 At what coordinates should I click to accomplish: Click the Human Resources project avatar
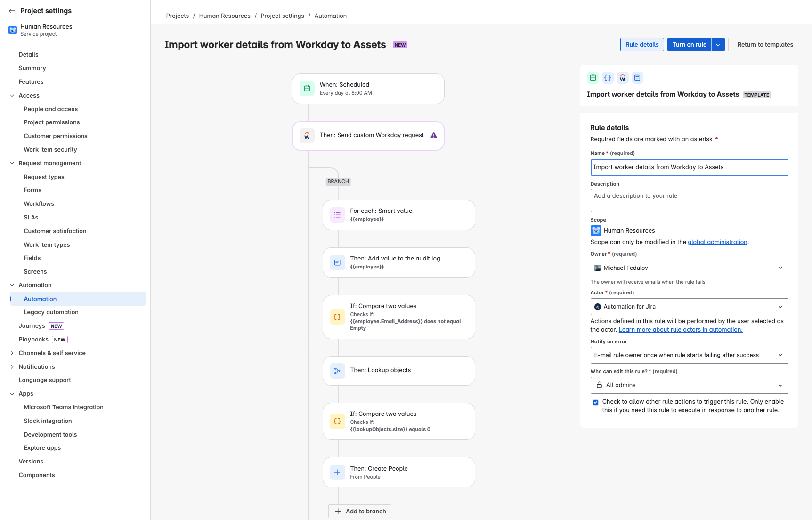(12, 30)
